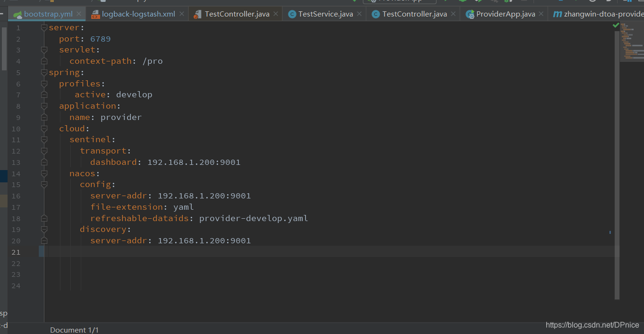Close the TestController.java tab beside logback-logstash.xml
The height and width of the screenshot is (334, 644).
point(276,14)
